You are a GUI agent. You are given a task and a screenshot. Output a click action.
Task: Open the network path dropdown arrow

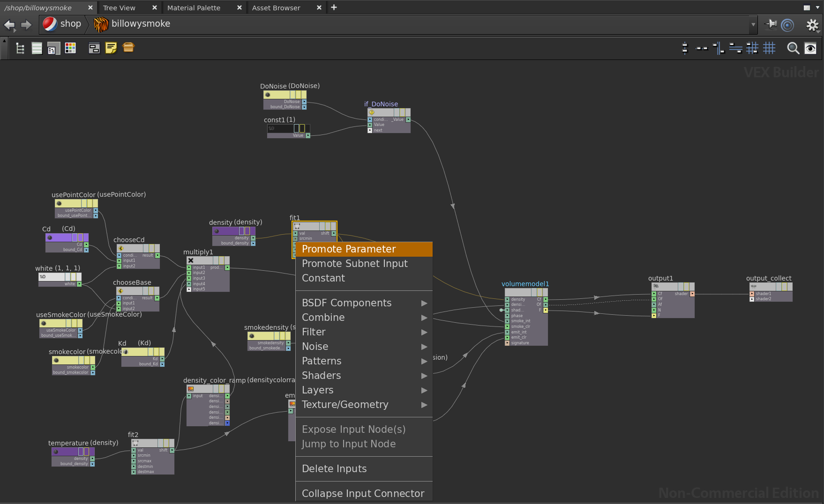click(753, 24)
